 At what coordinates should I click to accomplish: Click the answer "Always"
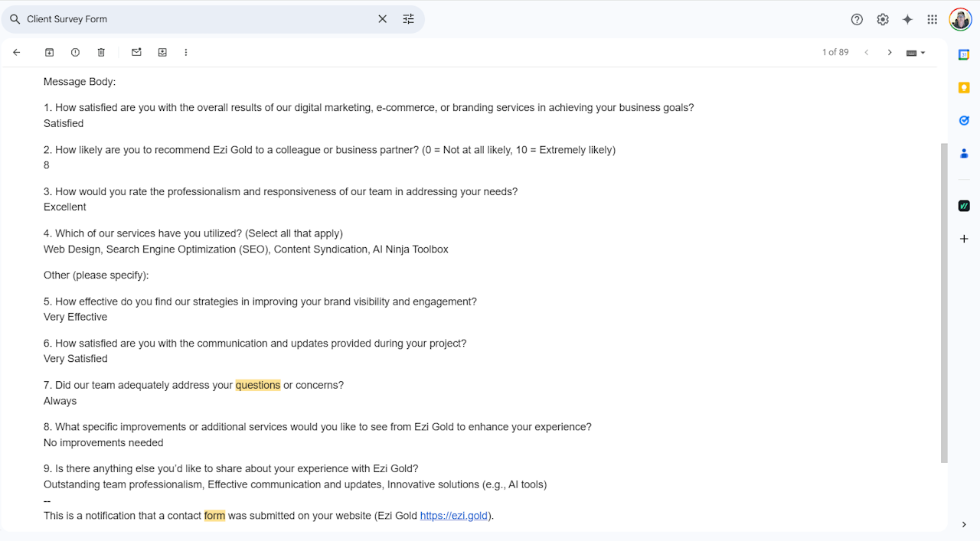[60, 401]
